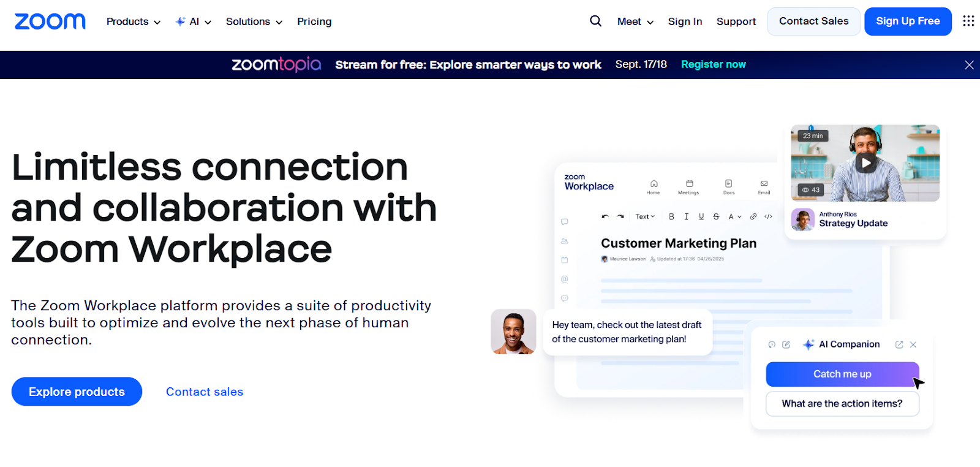980x467 pixels.
Task: Click the calendar sidebar icon
Action: pos(565,260)
